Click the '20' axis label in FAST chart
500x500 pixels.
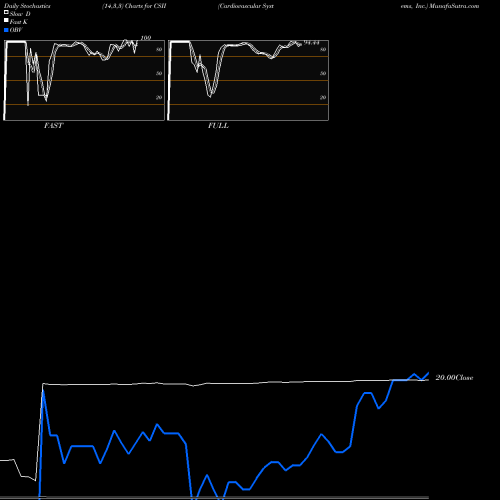159,97
